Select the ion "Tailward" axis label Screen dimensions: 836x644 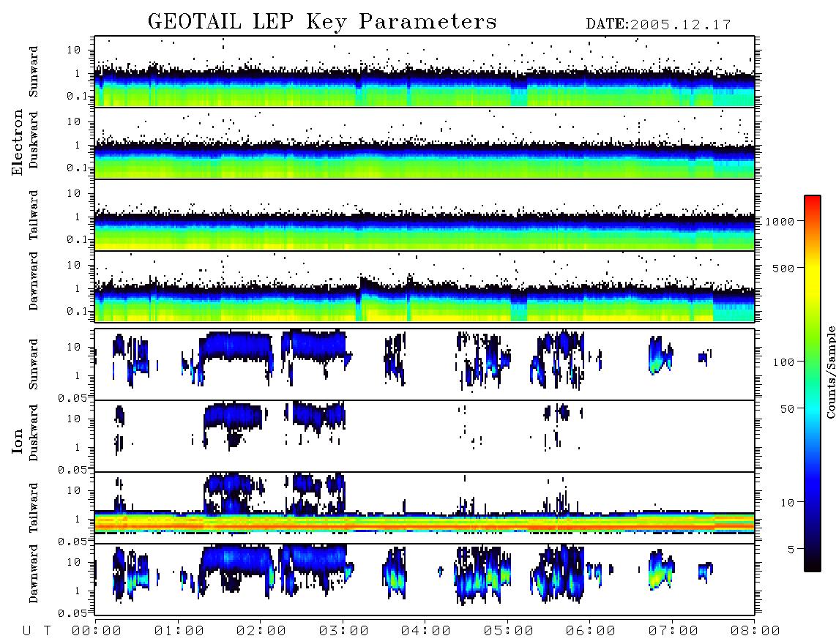(x=34, y=508)
